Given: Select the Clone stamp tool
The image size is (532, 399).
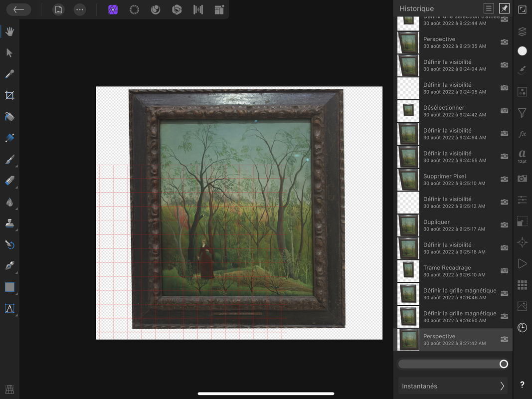Looking at the screenshot, I should click(x=9, y=223).
